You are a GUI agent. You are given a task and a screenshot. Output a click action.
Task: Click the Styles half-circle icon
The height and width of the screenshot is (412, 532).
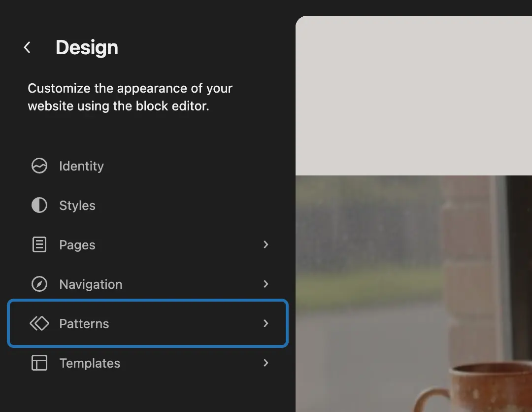[x=39, y=206]
